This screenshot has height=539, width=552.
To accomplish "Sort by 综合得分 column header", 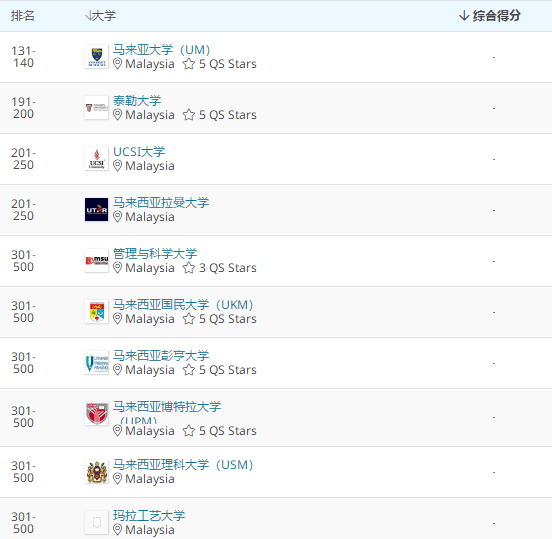I will [x=490, y=16].
